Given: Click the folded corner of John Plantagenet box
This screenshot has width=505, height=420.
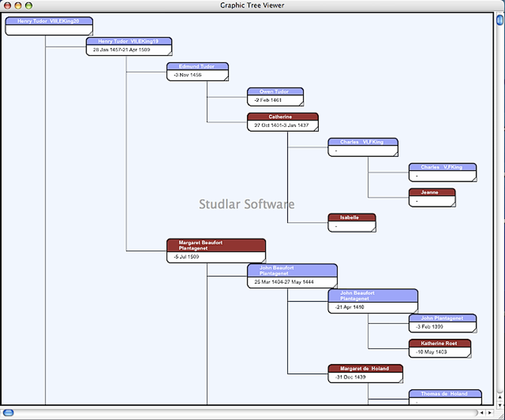Looking at the screenshot, I should pos(474,330).
